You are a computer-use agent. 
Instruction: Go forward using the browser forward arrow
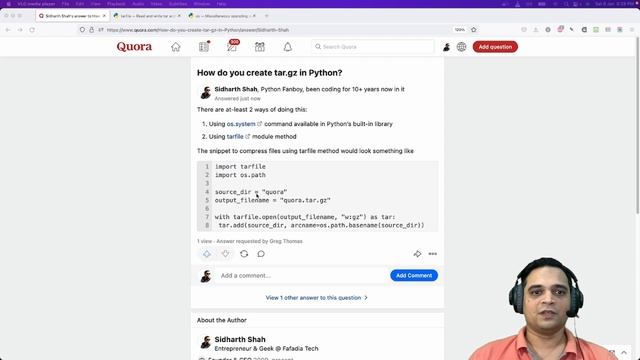[x=20, y=30]
